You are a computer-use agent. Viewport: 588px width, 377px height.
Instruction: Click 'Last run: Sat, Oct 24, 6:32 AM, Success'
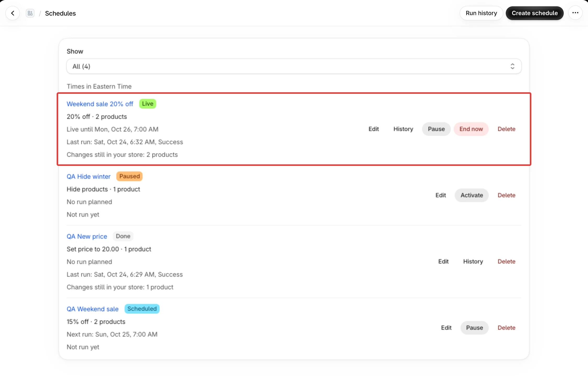[x=125, y=142]
